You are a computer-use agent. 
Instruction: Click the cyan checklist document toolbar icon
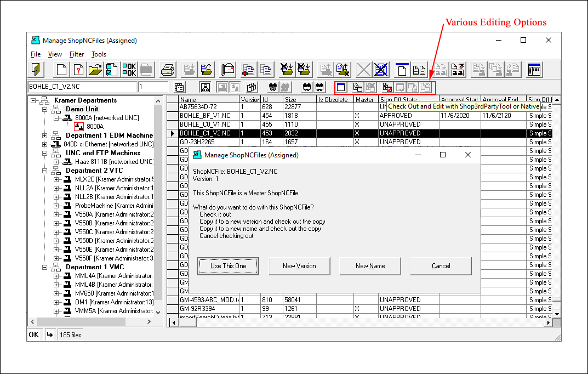point(112,70)
